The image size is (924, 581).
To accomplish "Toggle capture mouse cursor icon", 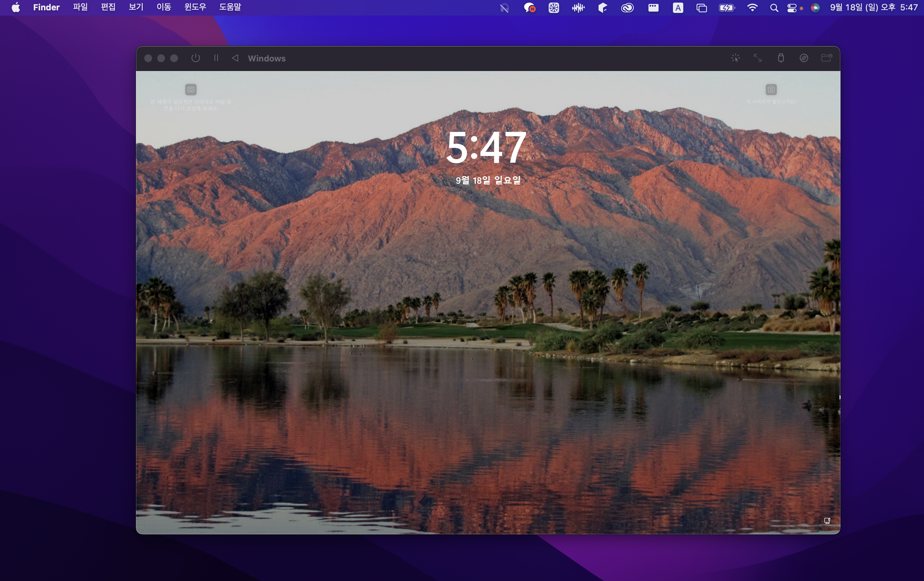I will pos(735,58).
